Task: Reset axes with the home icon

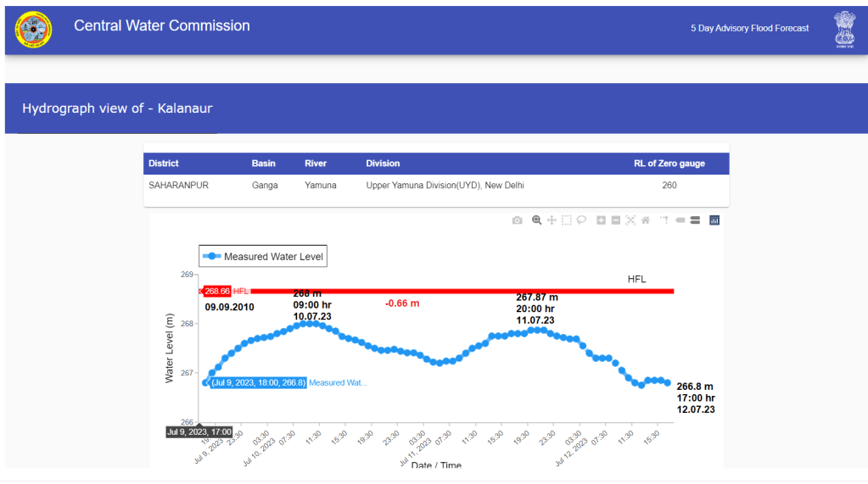Action: tap(645, 220)
